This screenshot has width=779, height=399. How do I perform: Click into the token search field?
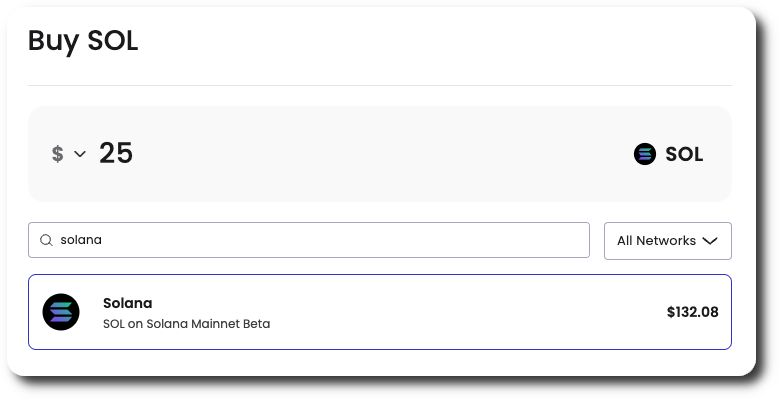pyautogui.click(x=309, y=240)
